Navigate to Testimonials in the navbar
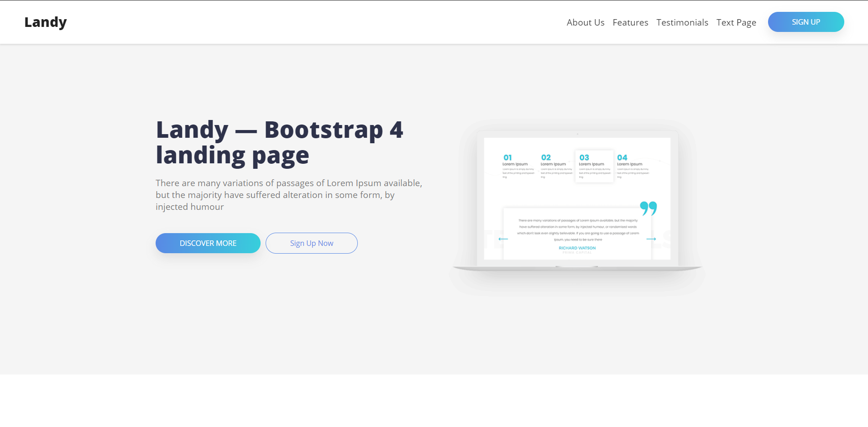Screen dimensions: 868x427 [x=682, y=22]
